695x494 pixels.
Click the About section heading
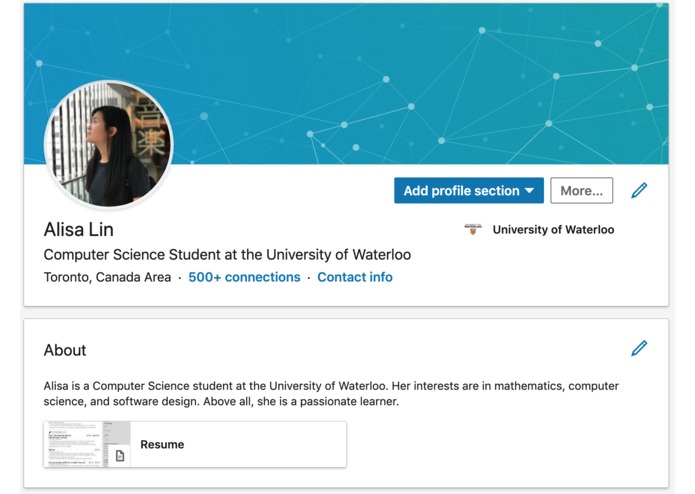(65, 350)
